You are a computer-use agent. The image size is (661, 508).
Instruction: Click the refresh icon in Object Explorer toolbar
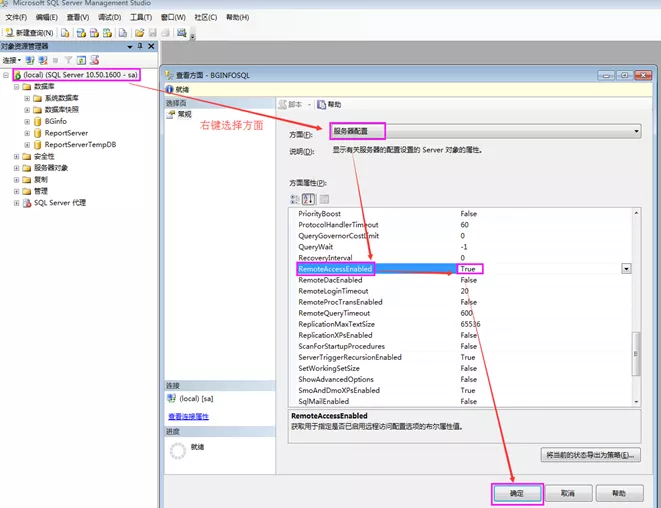tap(82, 60)
